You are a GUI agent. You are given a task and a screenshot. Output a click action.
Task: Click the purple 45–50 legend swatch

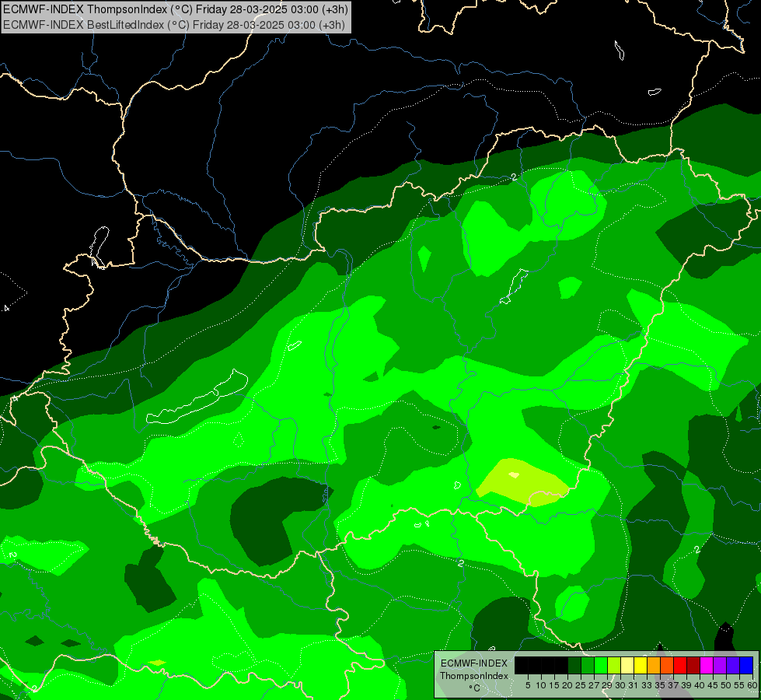click(x=720, y=665)
